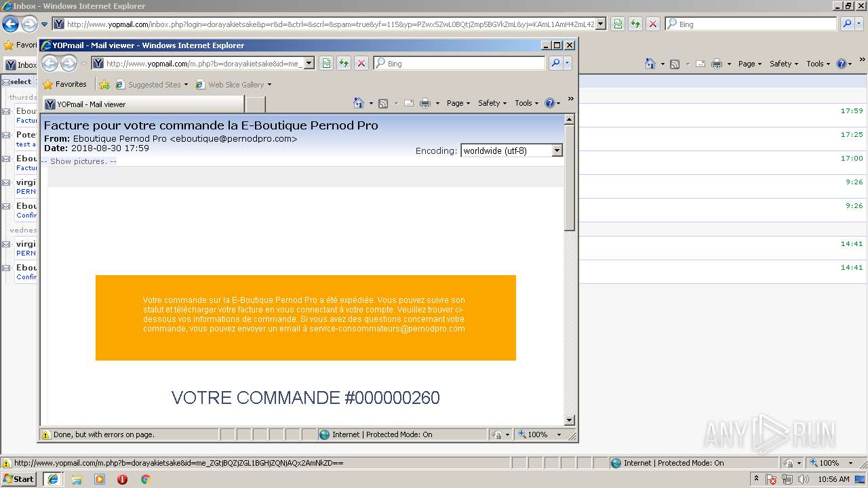This screenshot has height=488, width=868.
Task: Click Home icon in Inbox command bar
Action: point(650,64)
